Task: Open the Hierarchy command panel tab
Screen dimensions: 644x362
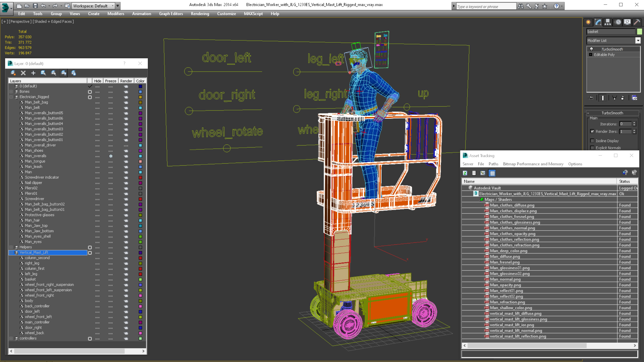Action: [x=608, y=22]
